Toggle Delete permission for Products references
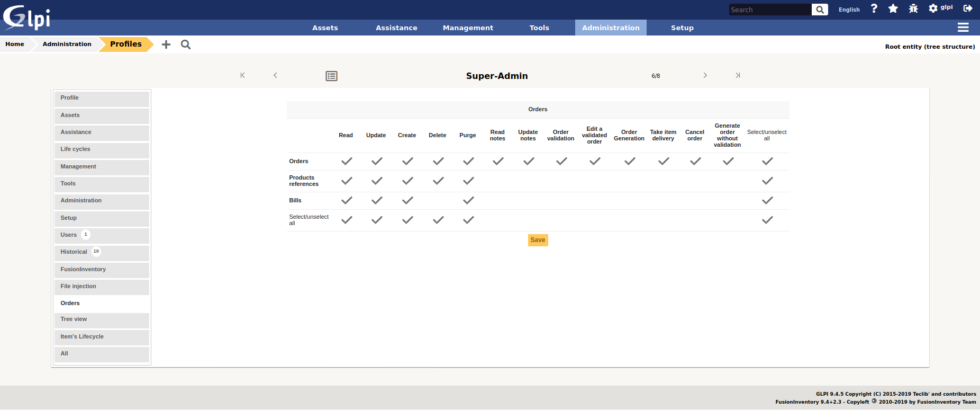980x410 pixels. coord(438,181)
